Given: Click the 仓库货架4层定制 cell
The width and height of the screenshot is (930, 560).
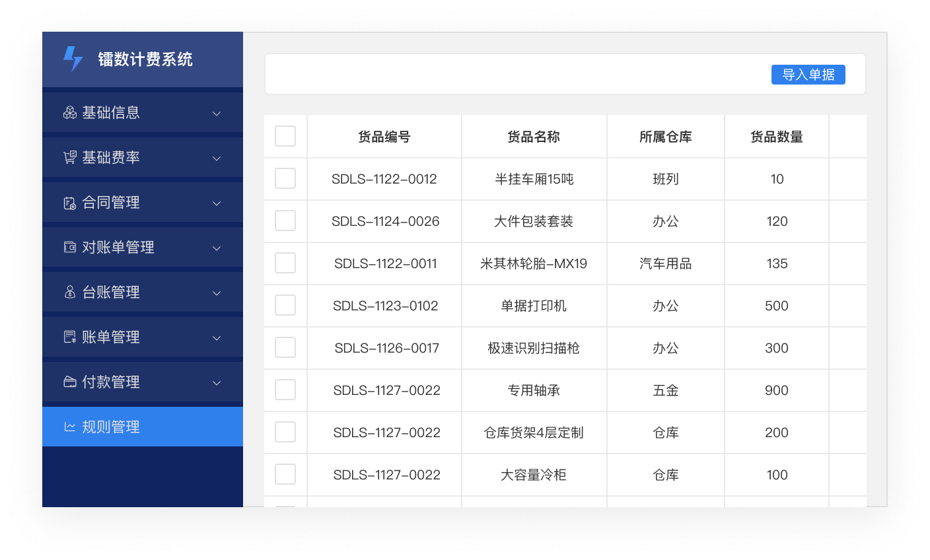Looking at the screenshot, I should 534,433.
